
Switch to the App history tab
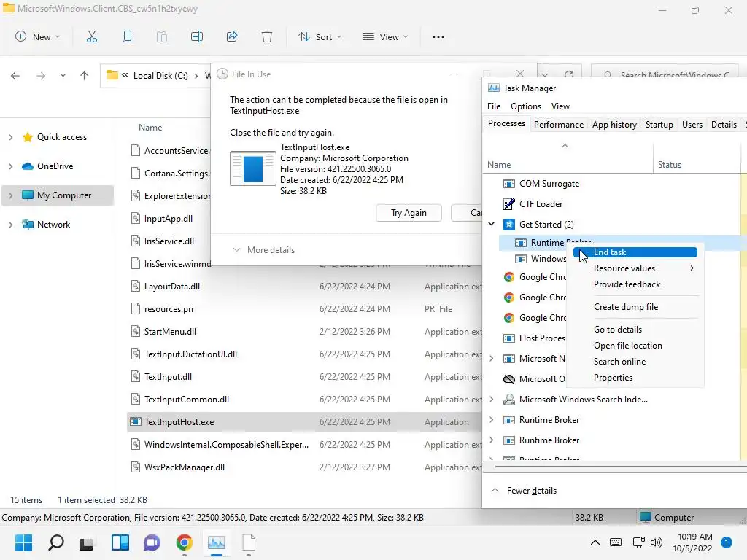coord(614,125)
